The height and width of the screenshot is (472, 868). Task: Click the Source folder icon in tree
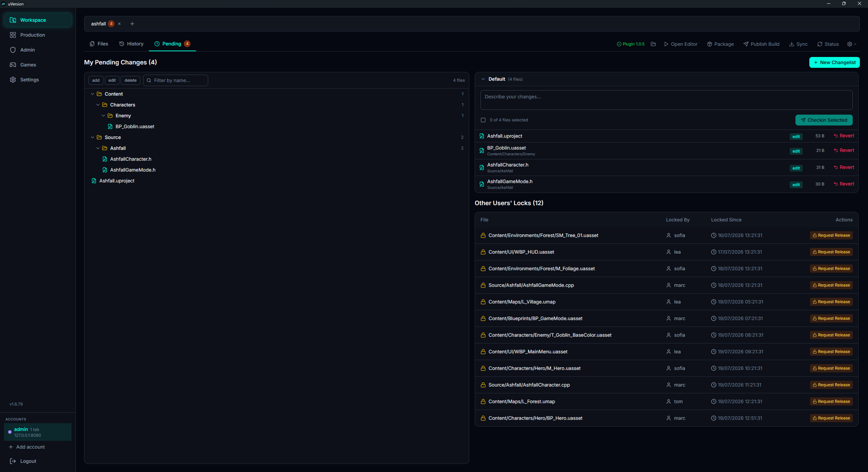pos(99,137)
